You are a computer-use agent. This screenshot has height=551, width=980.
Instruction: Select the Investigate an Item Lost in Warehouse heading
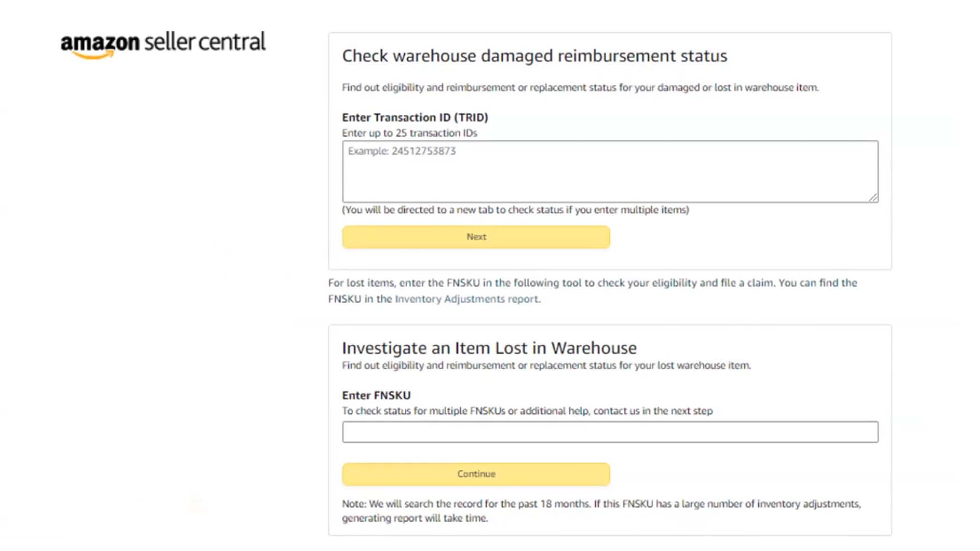[489, 348]
